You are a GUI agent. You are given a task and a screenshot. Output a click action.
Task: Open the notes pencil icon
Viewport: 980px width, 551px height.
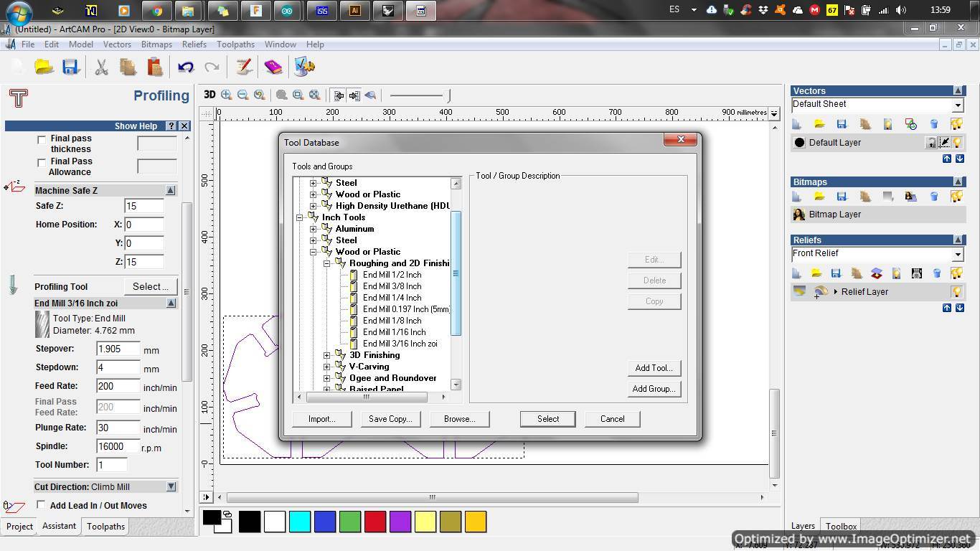pyautogui.click(x=244, y=67)
